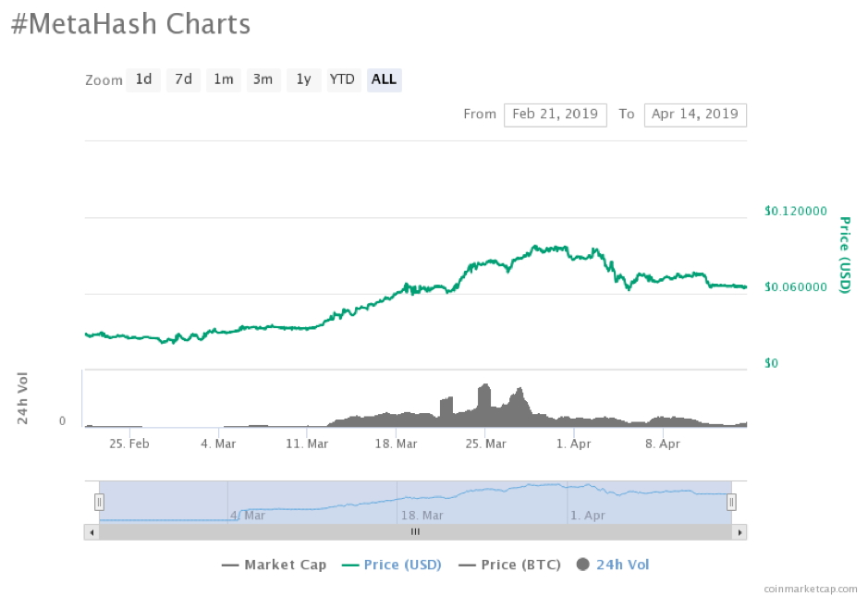Select the 7d zoom range
The width and height of the screenshot is (868, 596).
tap(183, 79)
